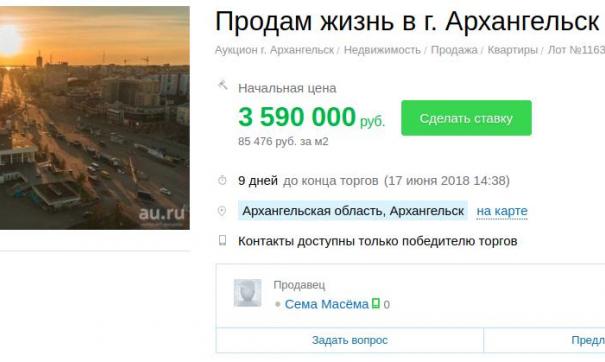Click the listing title Продам жизнь в г. Архангельск
Image resolution: width=605 pixels, height=362 pixels.
(x=407, y=21)
